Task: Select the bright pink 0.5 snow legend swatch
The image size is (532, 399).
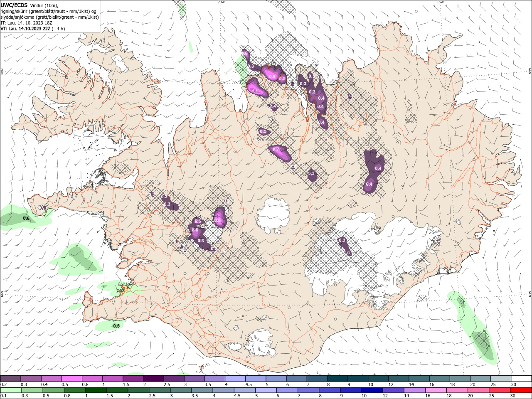Action: click(71, 379)
